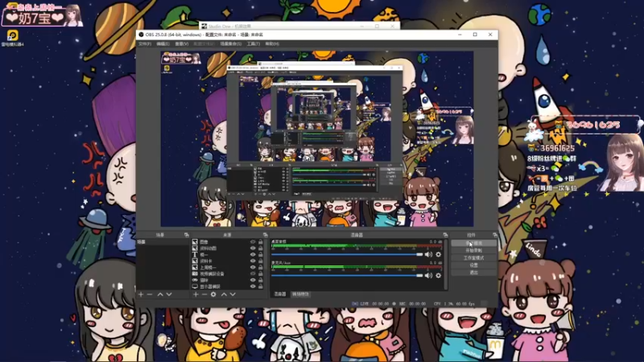Open 场景集合(S) menu
The height and width of the screenshot is (362, 644).
tap(231, 44)
